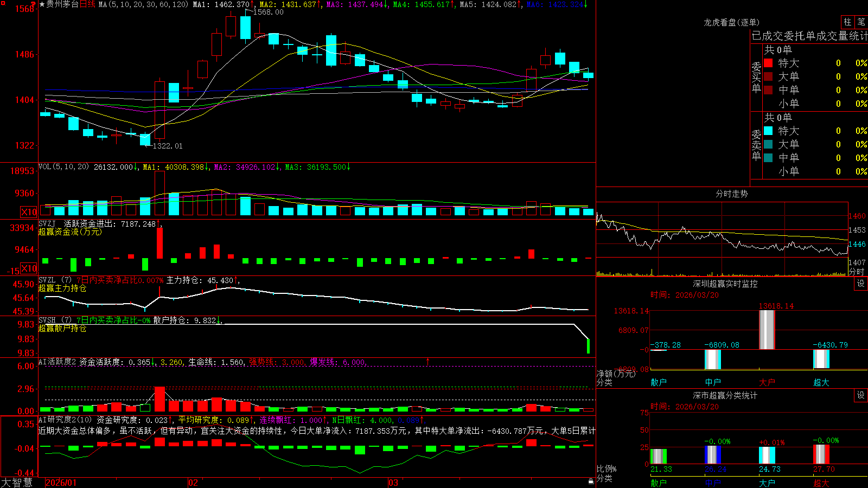Viewport: 868px width, 488px height.
Task: Click the MA(5,10,20,30,60,120) indicator label
Action: (x=143, y=4)
